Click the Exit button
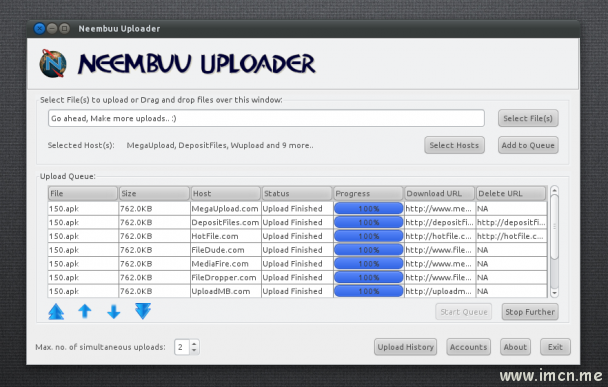 [555, 347]
